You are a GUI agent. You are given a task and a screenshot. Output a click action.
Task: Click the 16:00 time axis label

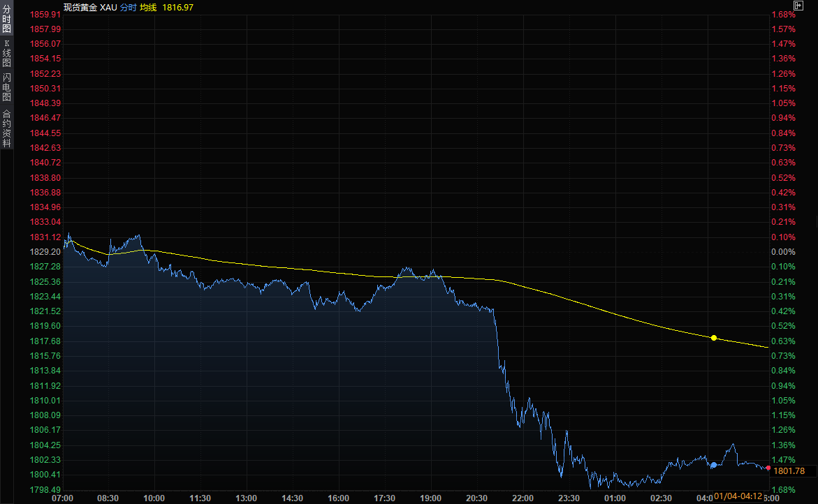tap(338, 498)
